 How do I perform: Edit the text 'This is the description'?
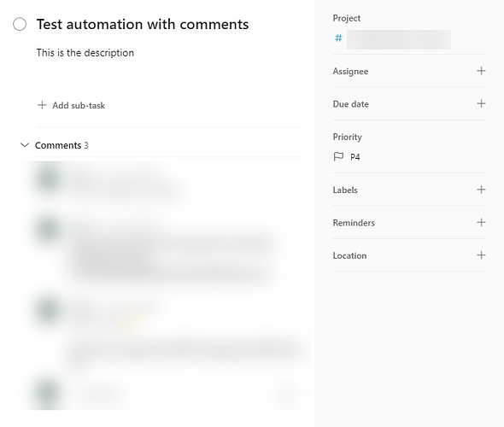coord(85,53)
